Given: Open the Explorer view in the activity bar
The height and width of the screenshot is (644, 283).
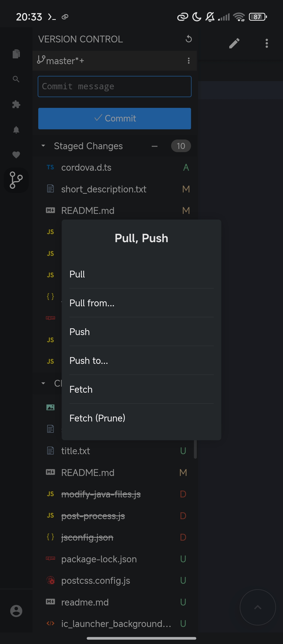Looking at the screenshot, I should point(16,54).
